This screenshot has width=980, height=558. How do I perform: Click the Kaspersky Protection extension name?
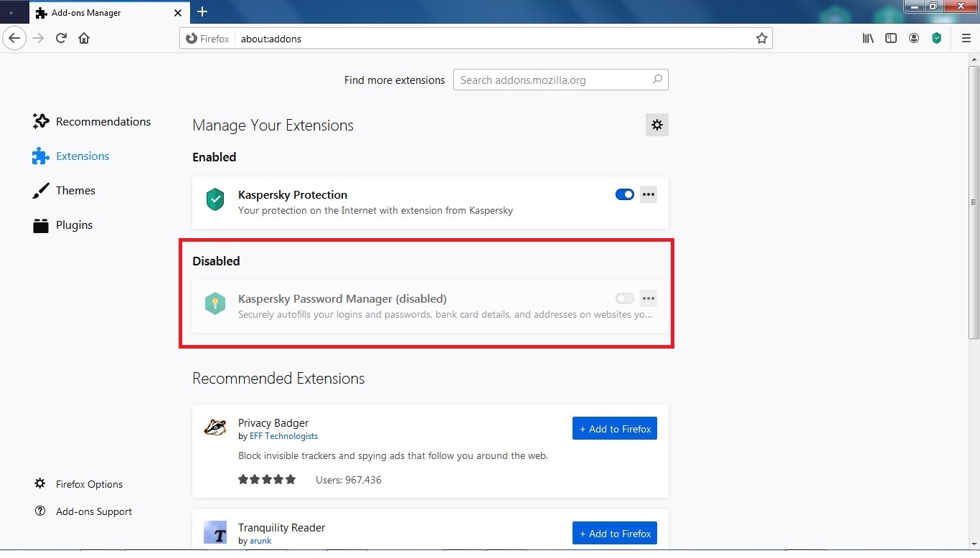click(293, 194)
